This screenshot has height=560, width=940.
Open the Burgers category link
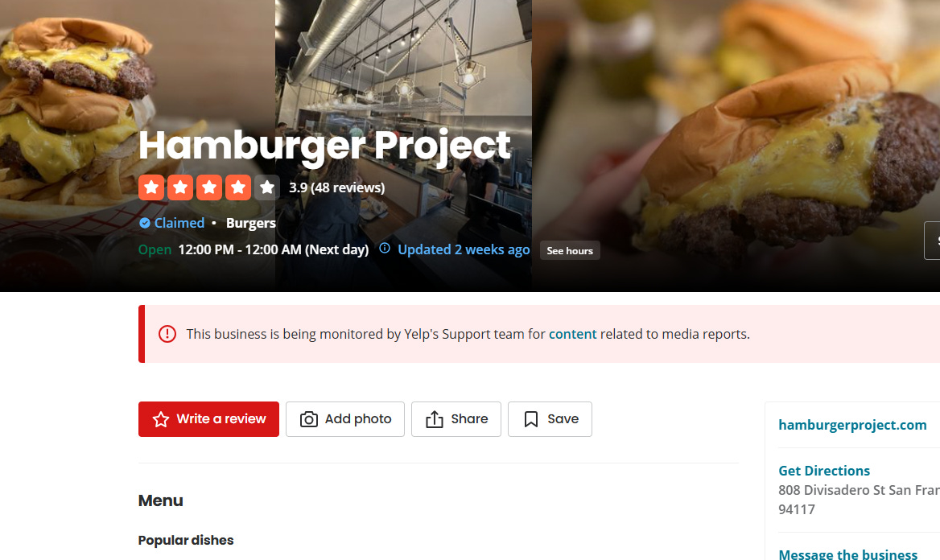coord(250,223)
